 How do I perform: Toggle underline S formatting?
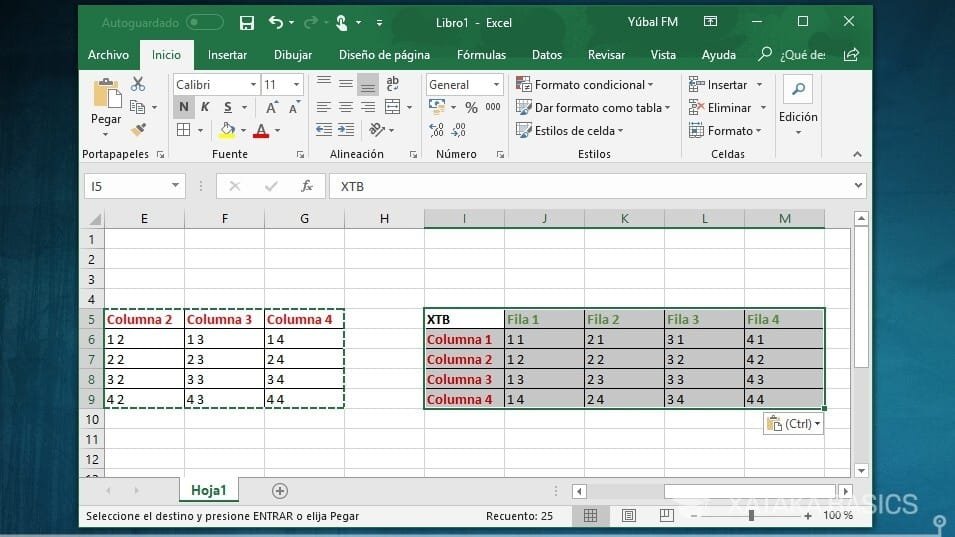pos(228,107)
